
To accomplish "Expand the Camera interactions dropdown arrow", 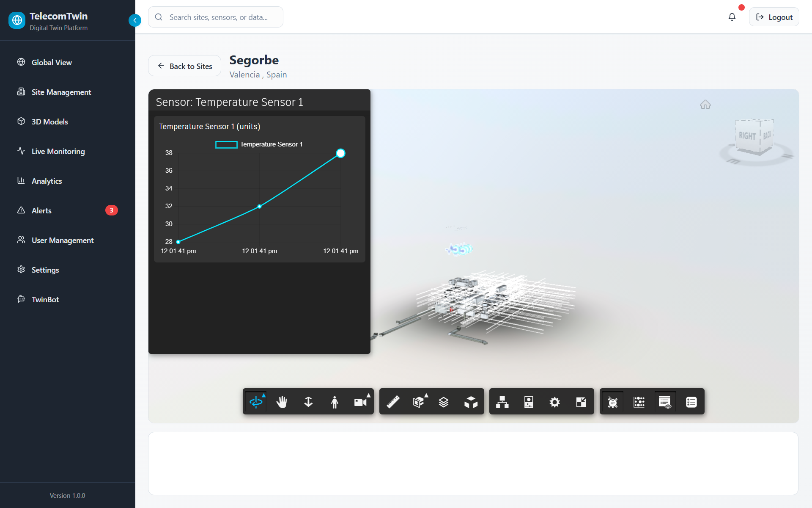I will click(369, 395).
